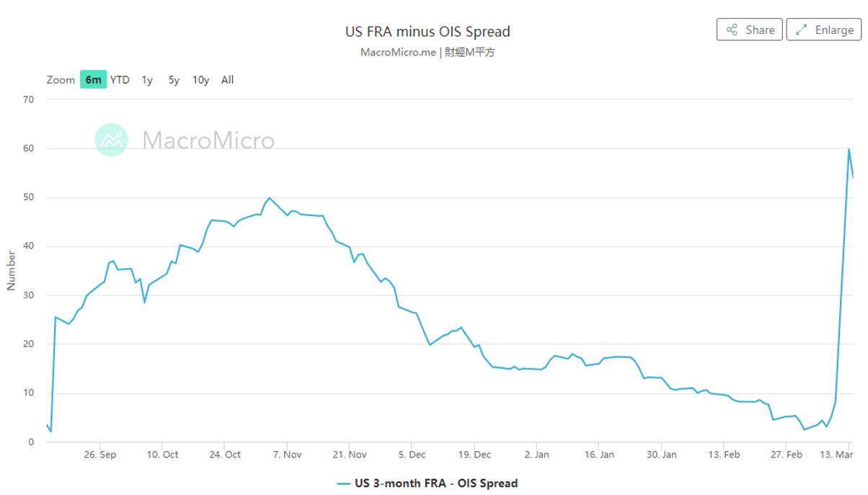The width and height of the screenshot is (868, 495).
Task: Click the spike peak near 60 in March
Action: point(849,149)
